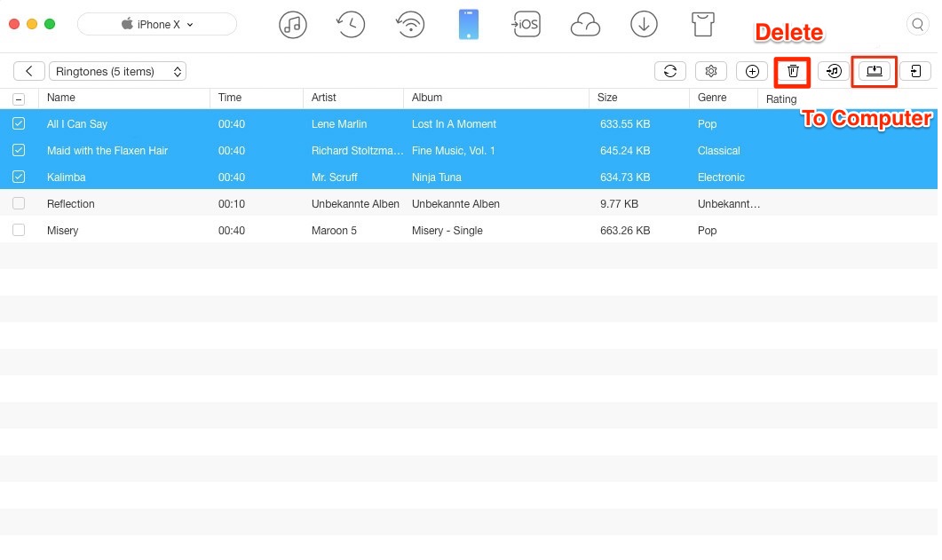This screenshot has width=942, height=560.
Task: Click the 634.73 KB size value
Action: [625, 177]
